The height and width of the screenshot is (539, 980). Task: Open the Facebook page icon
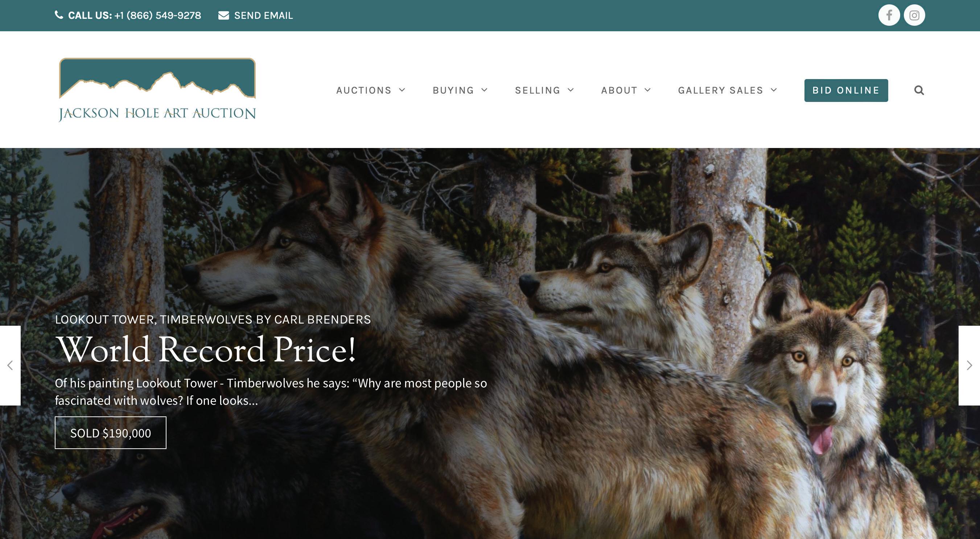click(x=889, y=15)
